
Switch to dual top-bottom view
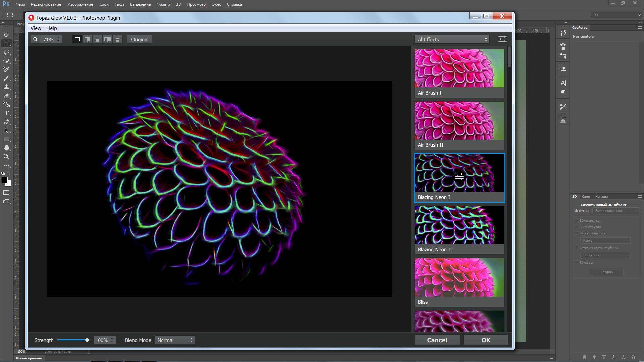point(117,39)
